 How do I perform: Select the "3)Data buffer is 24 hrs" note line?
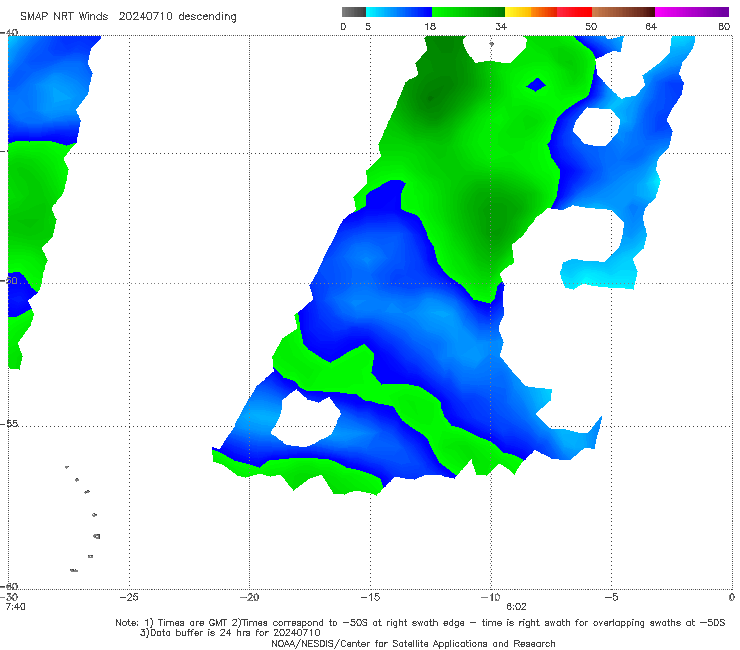coord(230,633)
